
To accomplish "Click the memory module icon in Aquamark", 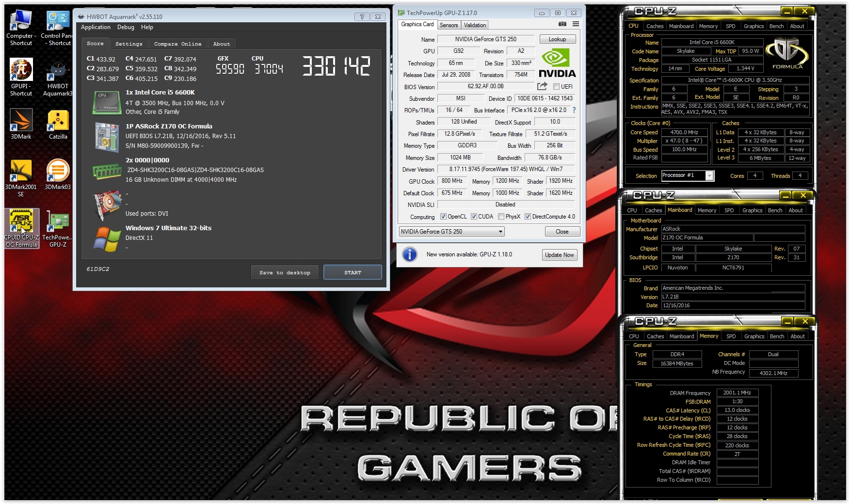I will click(x=107, y=171).
